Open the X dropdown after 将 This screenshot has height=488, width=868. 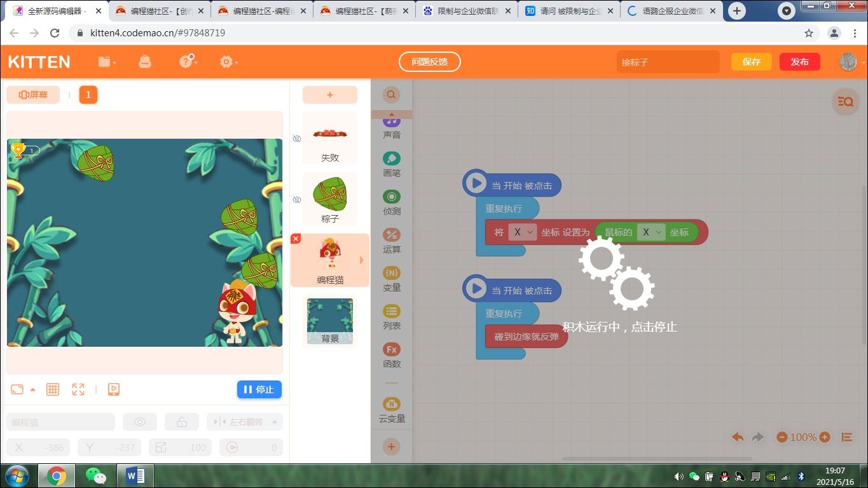[x=522, y=232]
